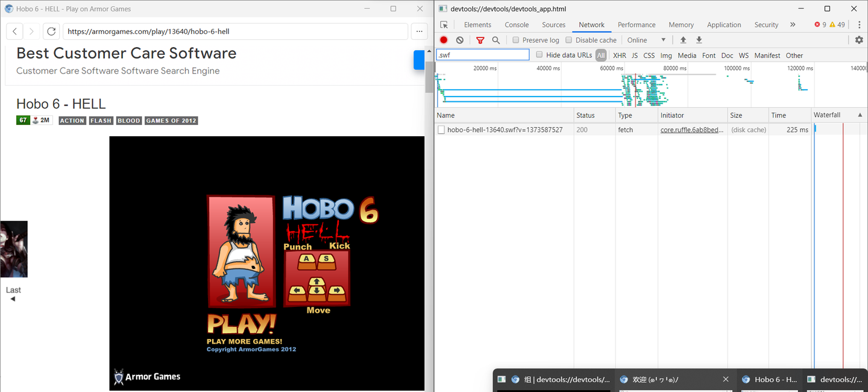This screenshot has height=392, width=868.
Task: Open network search with the magnifier icon
Action: coord(496,40)
